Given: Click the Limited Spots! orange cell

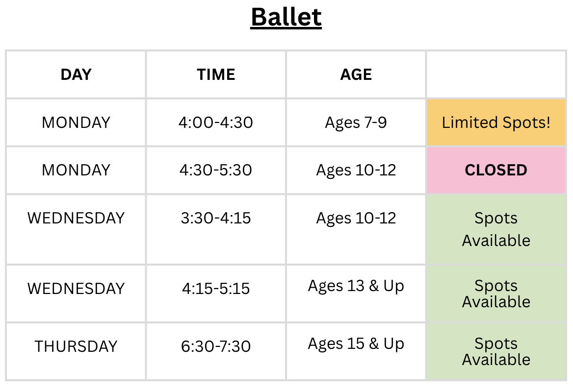Looking at the screenshot, I should click(x=496, y=122).
